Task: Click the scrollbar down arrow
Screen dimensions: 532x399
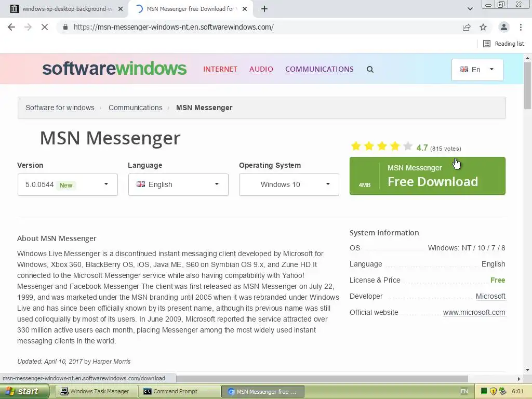Action: point(528,370)
